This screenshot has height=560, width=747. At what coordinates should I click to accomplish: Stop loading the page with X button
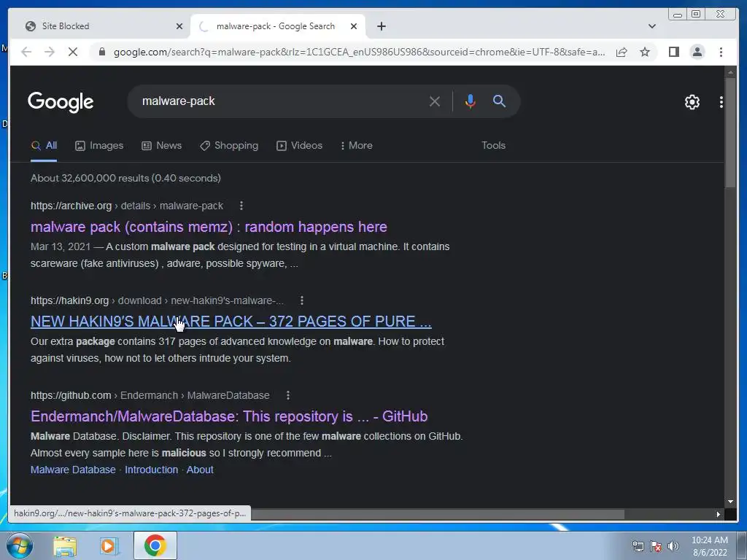(x=73, y=52)
